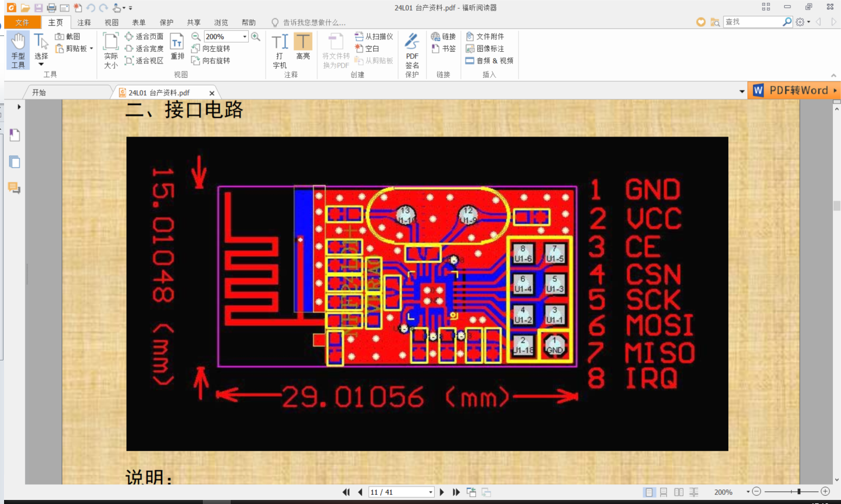
Task: Click the Select text tool icon
Action: coord(41,42)
